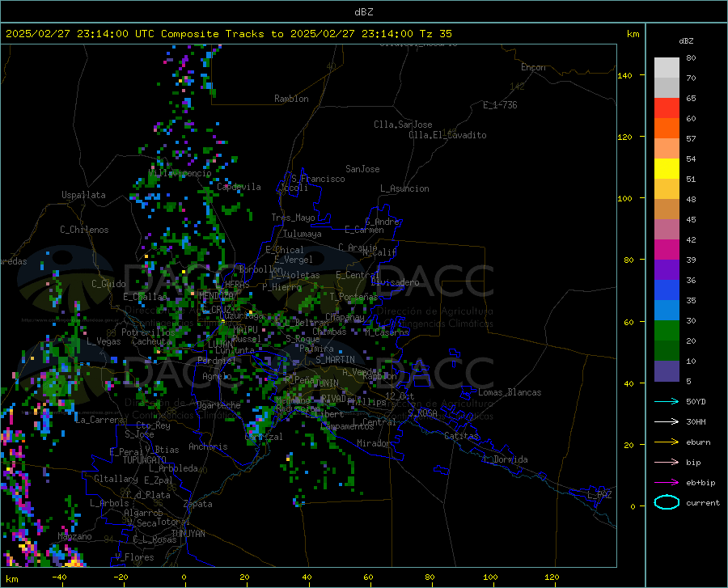Click the Ugarteche map label
The height and width of the screenshot is (588, 728).
pyautogui.click(x=218, y=405)
